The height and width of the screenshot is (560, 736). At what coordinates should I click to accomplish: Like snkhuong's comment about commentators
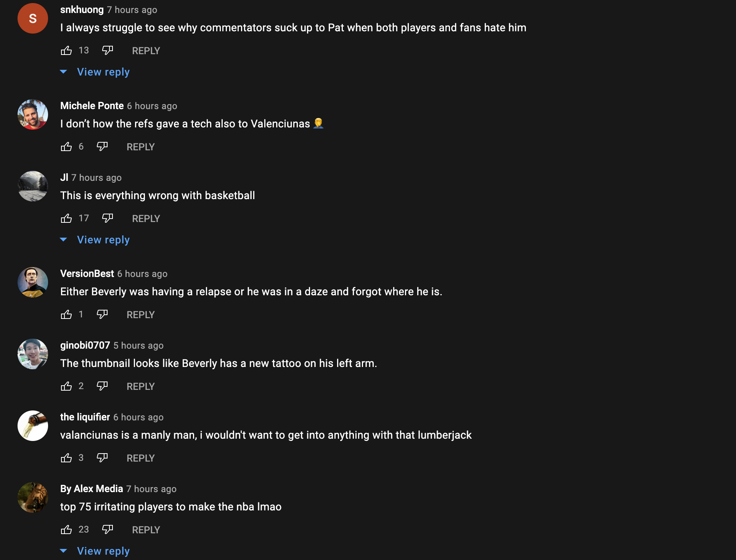[x=66, y=50]
